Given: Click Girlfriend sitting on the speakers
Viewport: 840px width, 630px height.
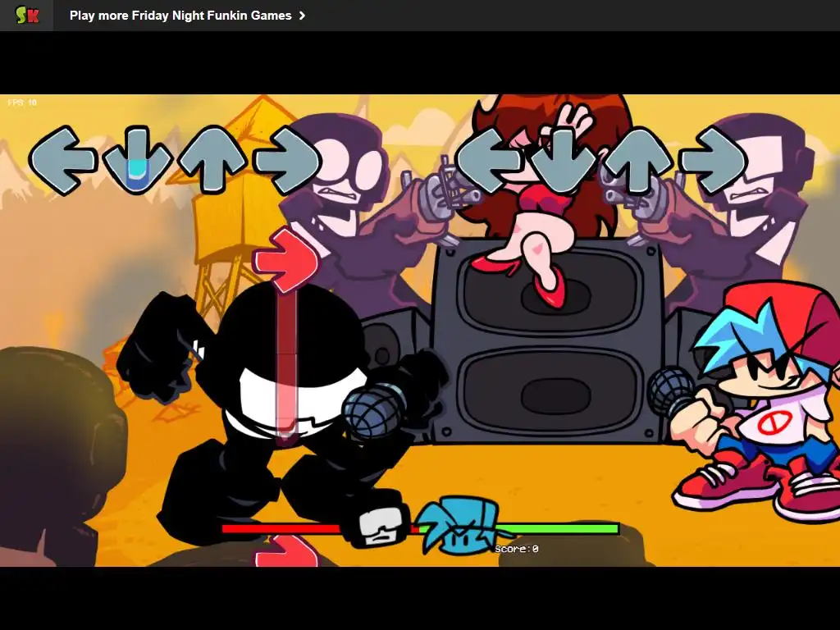Looking at the screenshot, I should 546,201.
